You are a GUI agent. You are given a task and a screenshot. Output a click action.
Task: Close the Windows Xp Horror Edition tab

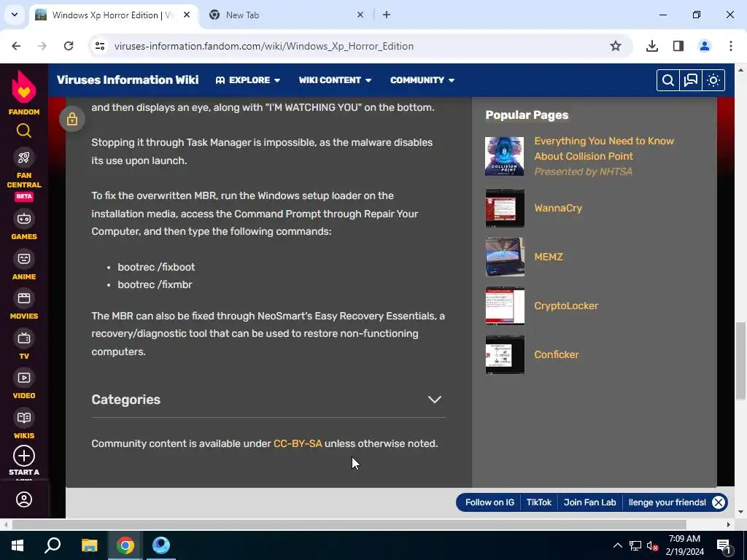click(187, 15)
